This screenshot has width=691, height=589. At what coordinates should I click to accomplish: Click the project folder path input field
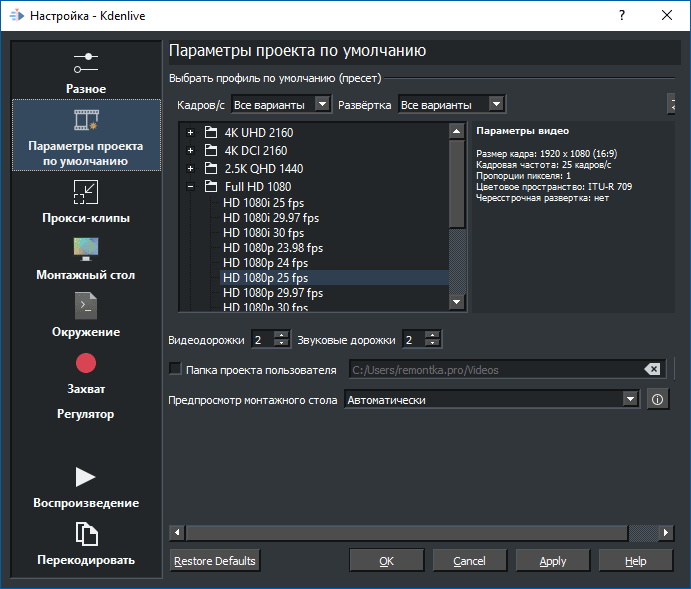(x=507, y=369)
